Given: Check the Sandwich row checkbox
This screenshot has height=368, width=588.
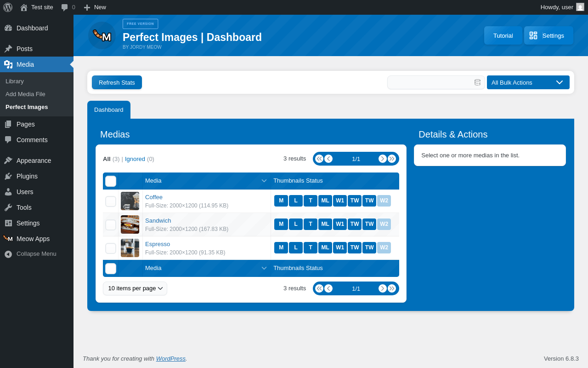Looking at the screenshot, I should tap(111, 225).
